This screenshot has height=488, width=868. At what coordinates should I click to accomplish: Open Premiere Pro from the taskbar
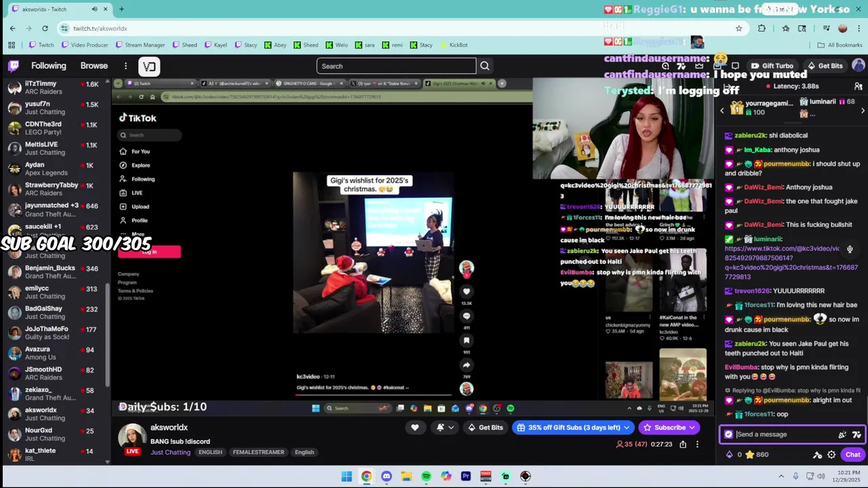[466, 476]
